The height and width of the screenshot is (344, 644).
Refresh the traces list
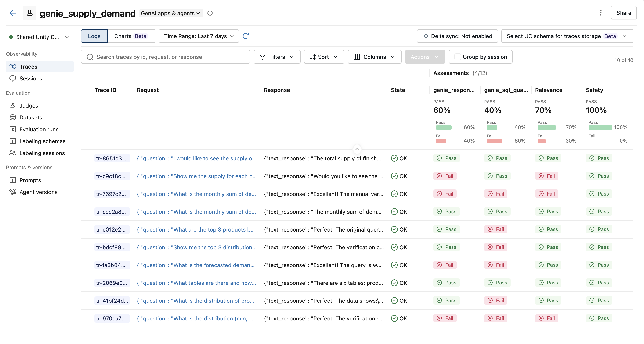pos(246,36)
